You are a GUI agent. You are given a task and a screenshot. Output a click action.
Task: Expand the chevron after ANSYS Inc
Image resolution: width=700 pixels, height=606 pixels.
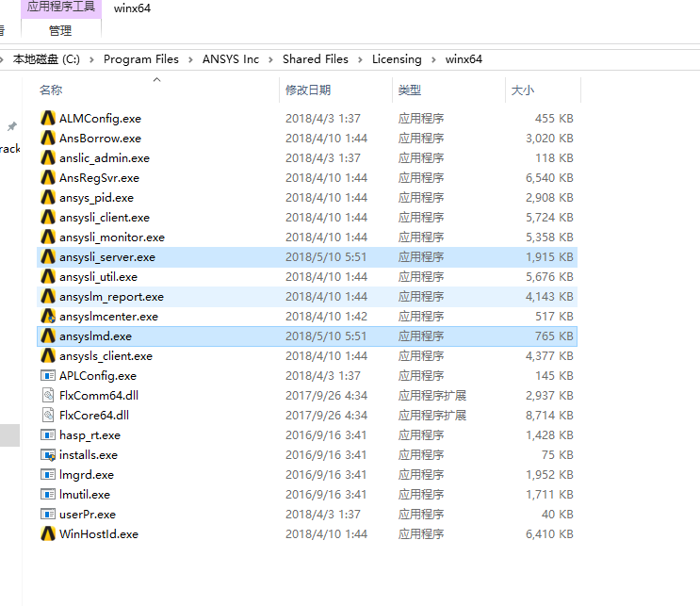tap(270, 59)
